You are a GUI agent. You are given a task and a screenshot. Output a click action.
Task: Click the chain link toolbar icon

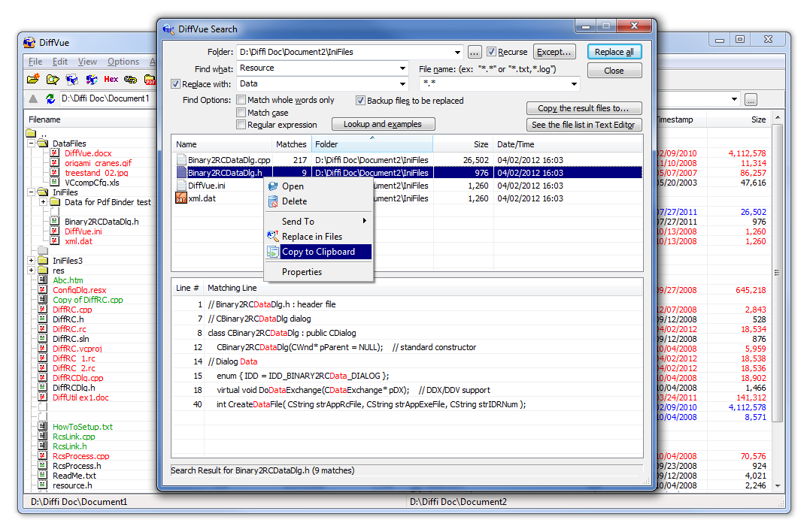[x=131, y=79]
